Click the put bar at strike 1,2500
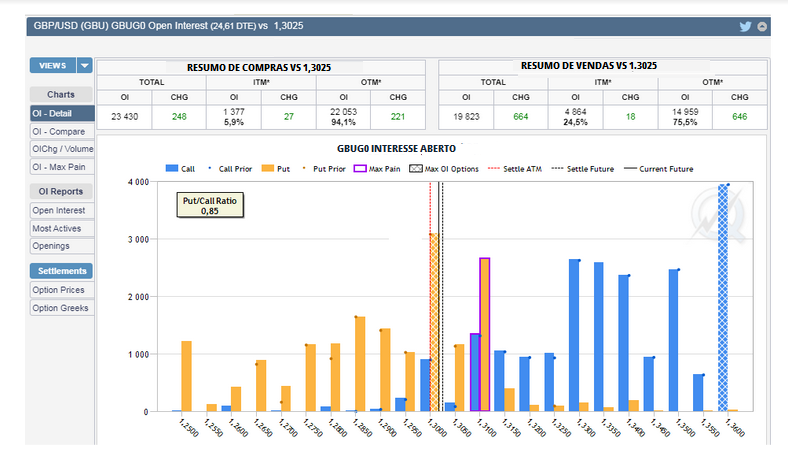 point(186,376)
